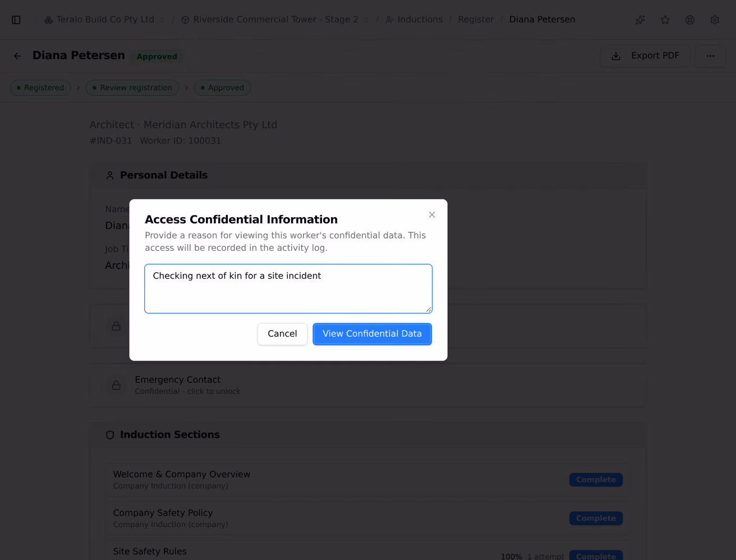Confirm with View Confidential Data
Screen dimensions: 736x560
[372, 334]
